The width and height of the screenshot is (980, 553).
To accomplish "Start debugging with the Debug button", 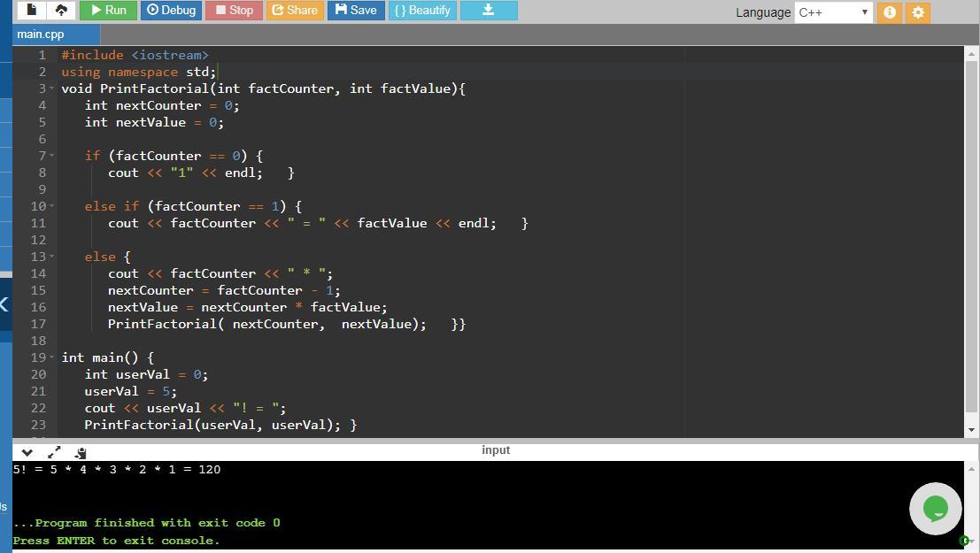I will [x=171, y=11].
